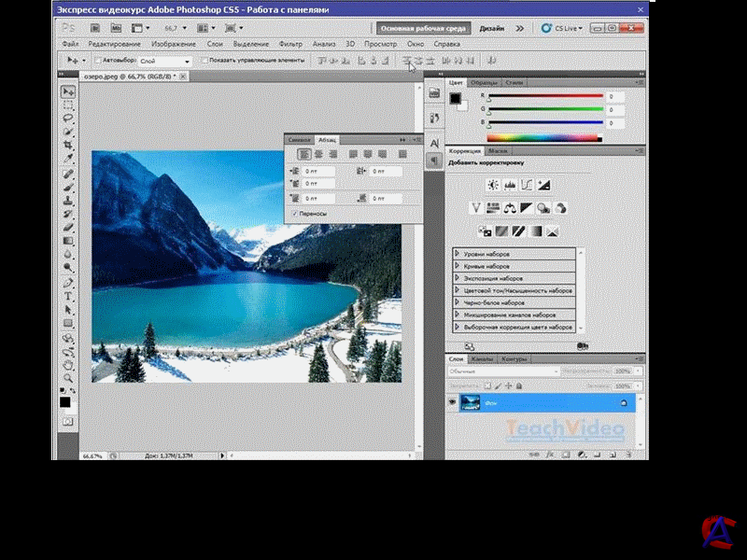
Task: Click the paragraph panel icon in dock
Action: pyautogui.click(x=434, y=161)
